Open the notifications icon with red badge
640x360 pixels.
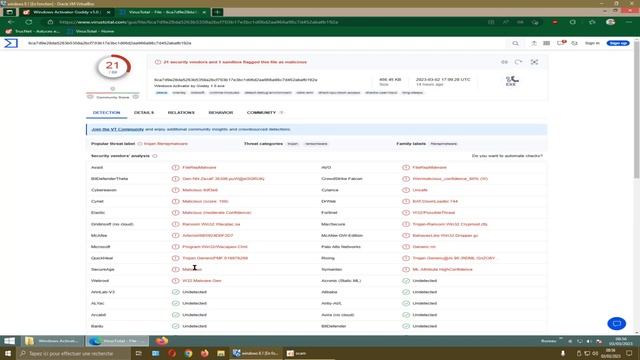tap(561, 43)
